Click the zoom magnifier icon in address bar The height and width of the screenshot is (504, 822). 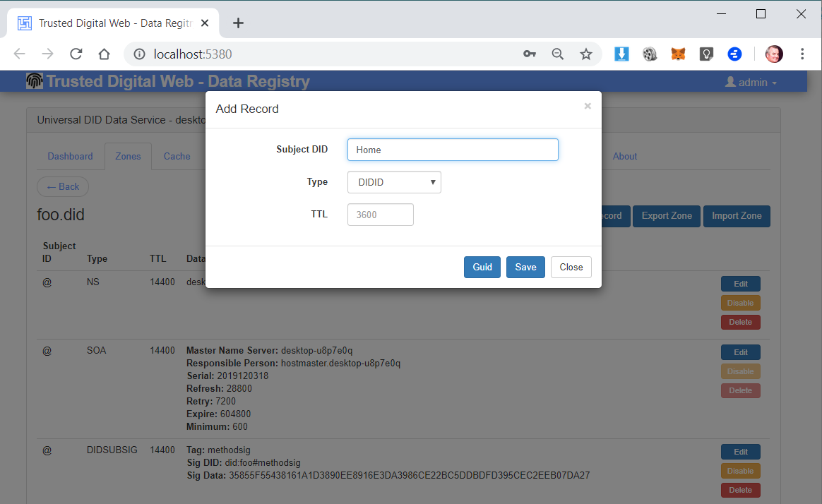(558, 54)
